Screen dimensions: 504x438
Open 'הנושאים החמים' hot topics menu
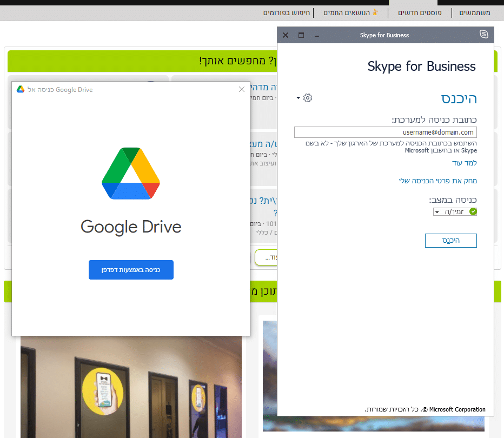347,13
